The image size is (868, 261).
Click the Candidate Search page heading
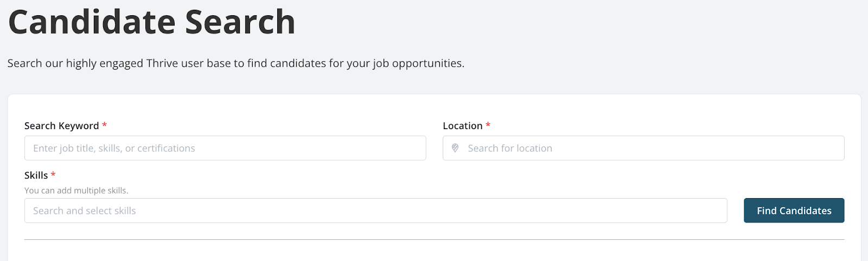point(151,23)
